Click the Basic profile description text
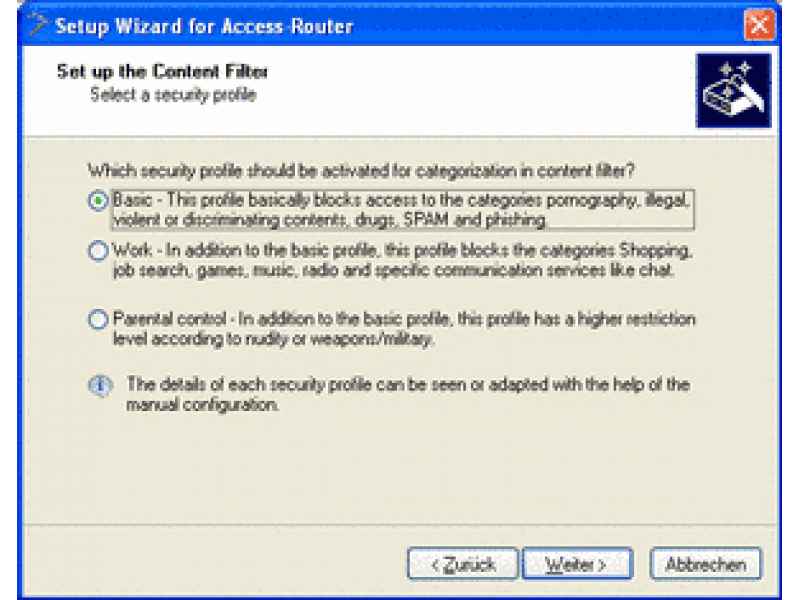 [x=402, y=210]
